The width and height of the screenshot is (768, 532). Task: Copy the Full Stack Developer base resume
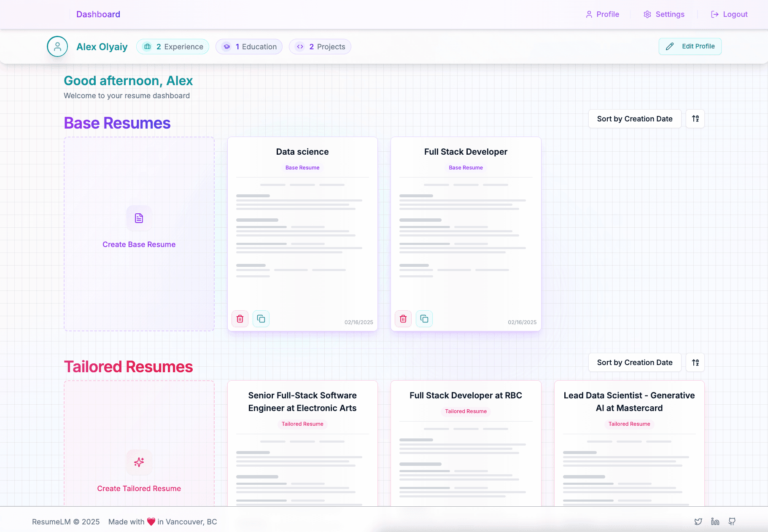coord(424,319)
